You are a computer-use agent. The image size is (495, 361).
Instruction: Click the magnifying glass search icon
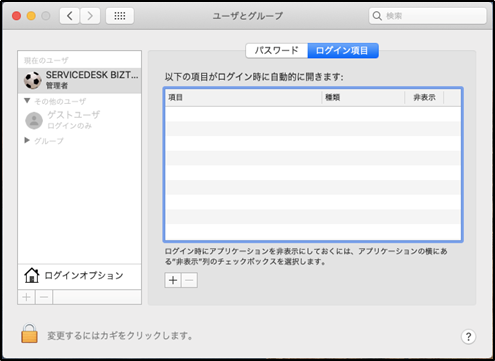(377, 16)
